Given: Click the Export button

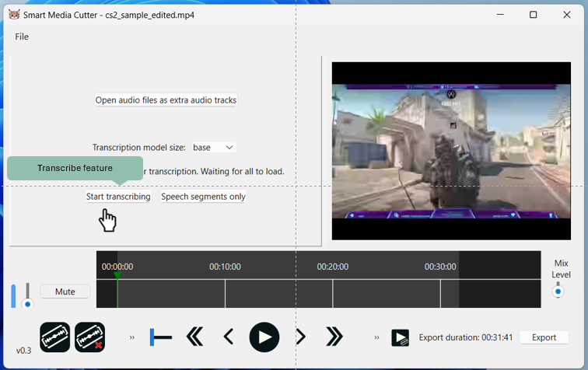Looking at the screenshot, I should 544,337.
